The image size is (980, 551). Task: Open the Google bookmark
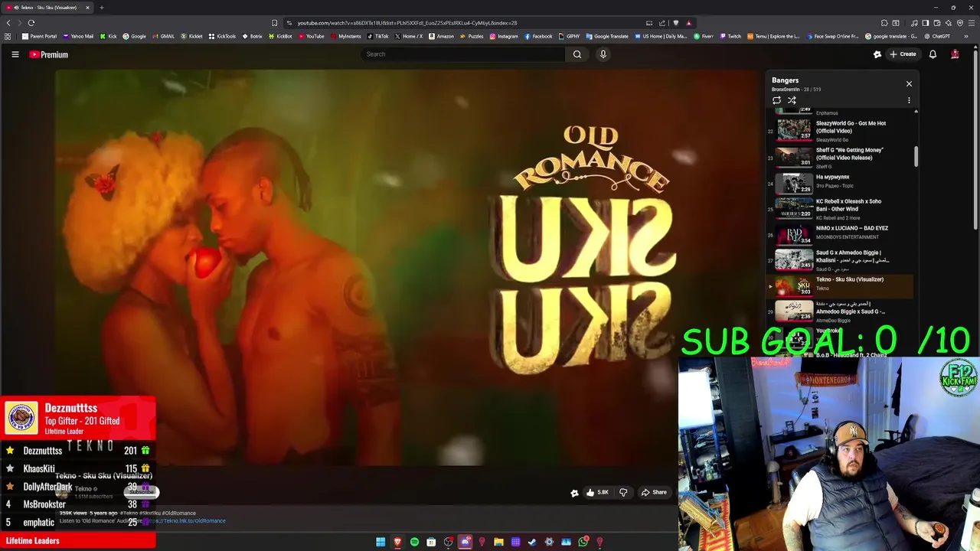[135, 36]
